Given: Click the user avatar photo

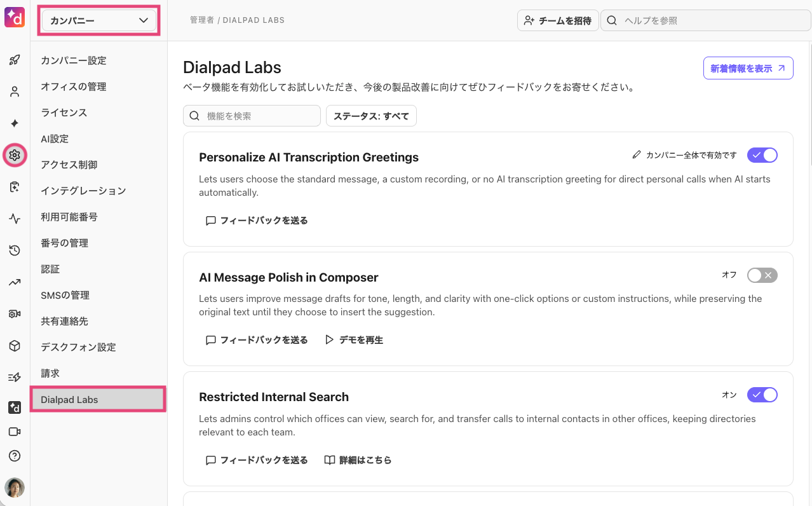Looking at the screenshot, I should (x=15, y=488).
